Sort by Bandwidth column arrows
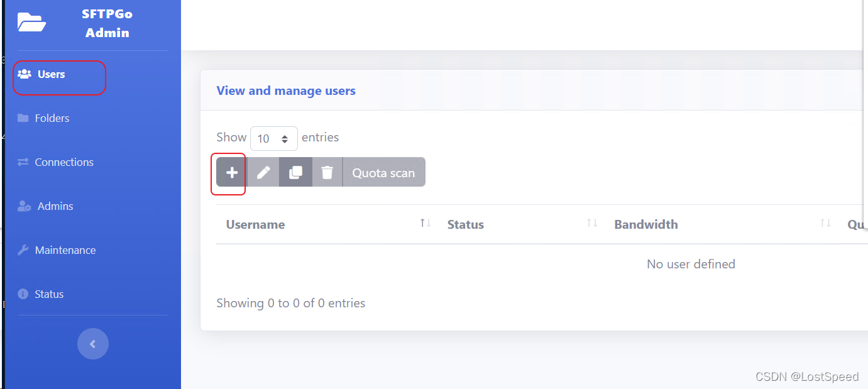The image size is (868, 389). (x=825, y=224)
